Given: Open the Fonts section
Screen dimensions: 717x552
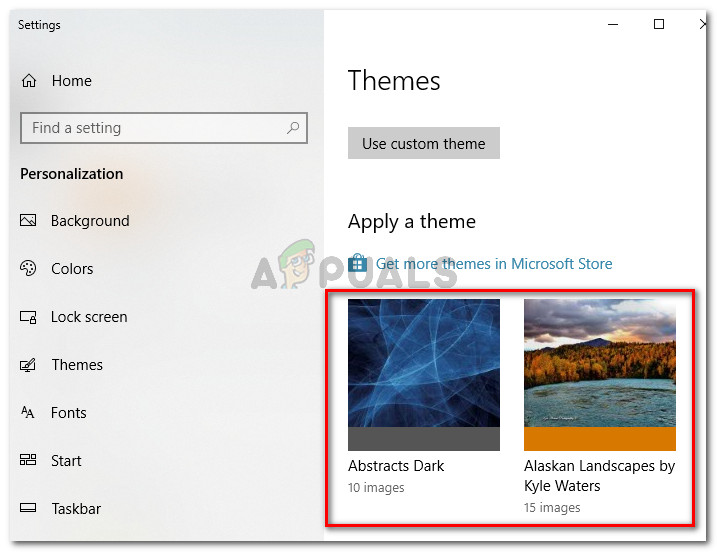Looking at the screenshot, I should click(x=69, y=413).
